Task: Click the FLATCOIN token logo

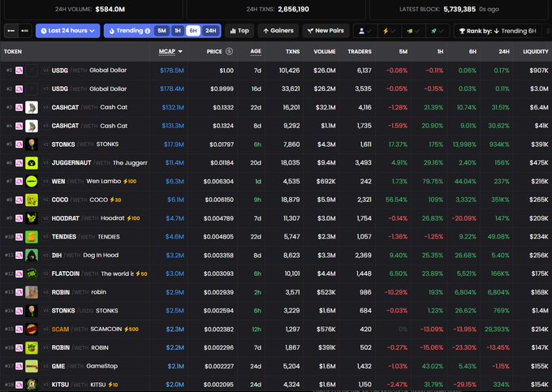Action: point(32,274)
